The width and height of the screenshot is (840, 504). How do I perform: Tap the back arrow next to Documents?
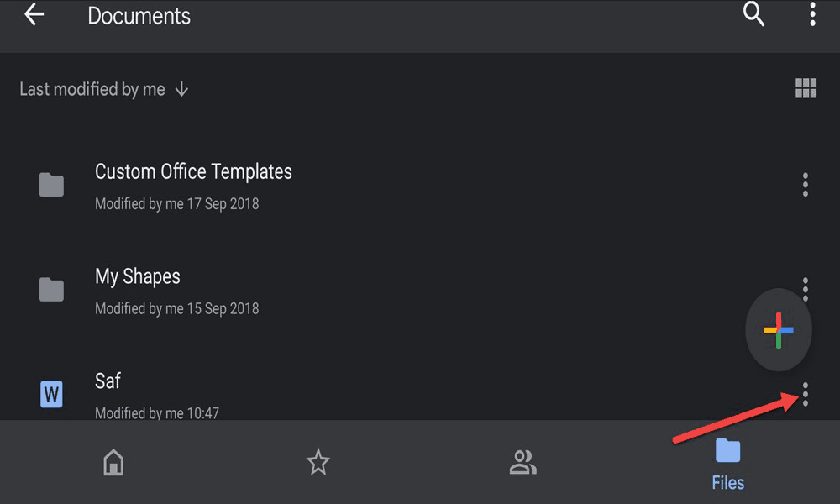(34, 14)
